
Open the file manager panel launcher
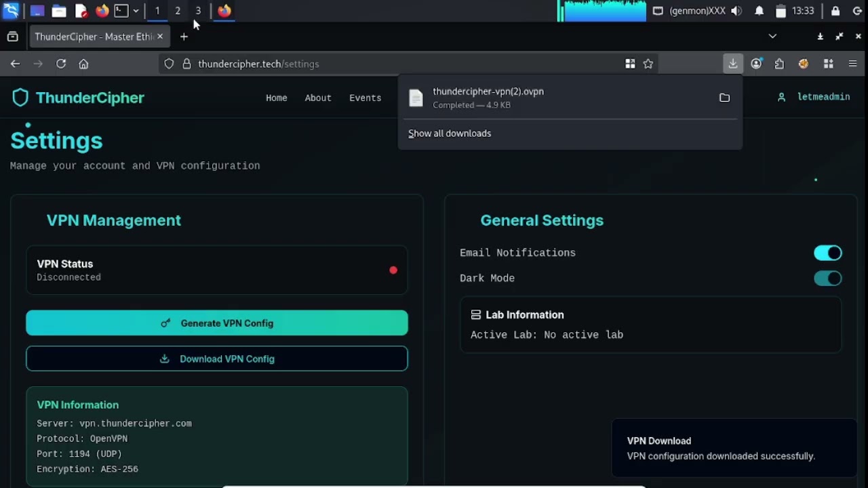59,11
